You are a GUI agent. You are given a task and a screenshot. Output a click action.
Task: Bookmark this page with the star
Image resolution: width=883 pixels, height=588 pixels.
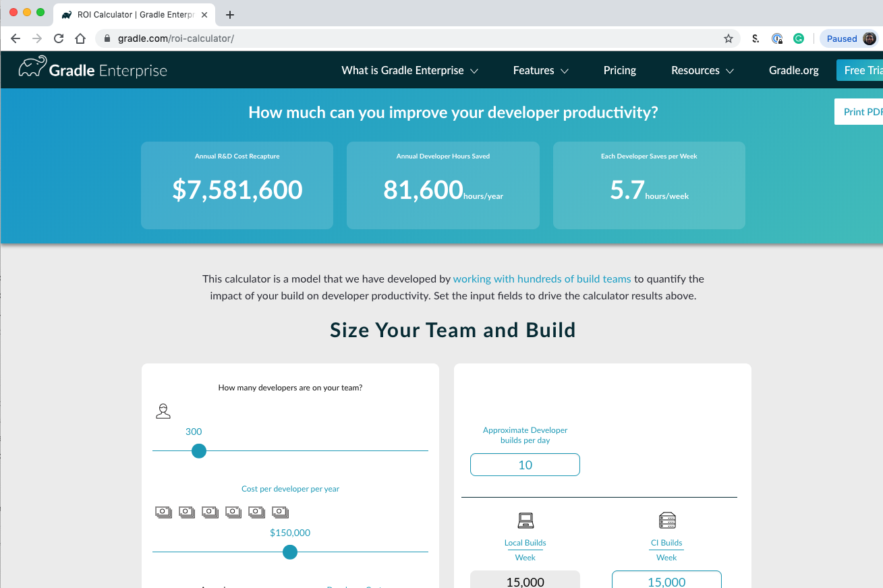click(729, 39)
